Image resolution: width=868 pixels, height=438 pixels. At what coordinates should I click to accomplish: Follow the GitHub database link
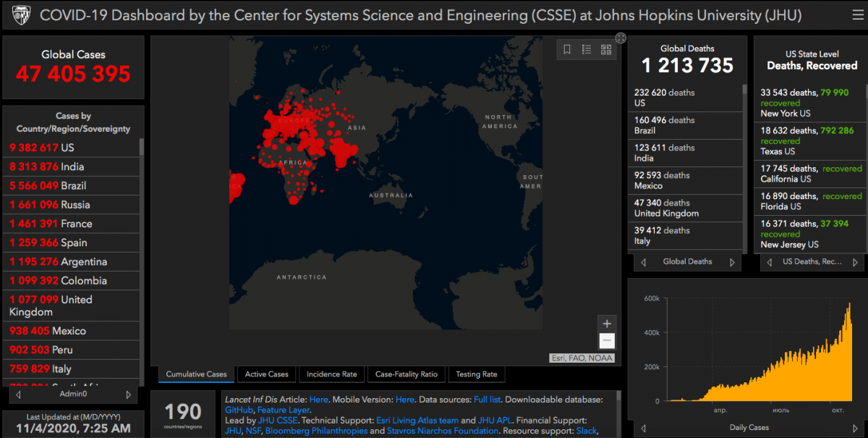(x=239, y=410)
